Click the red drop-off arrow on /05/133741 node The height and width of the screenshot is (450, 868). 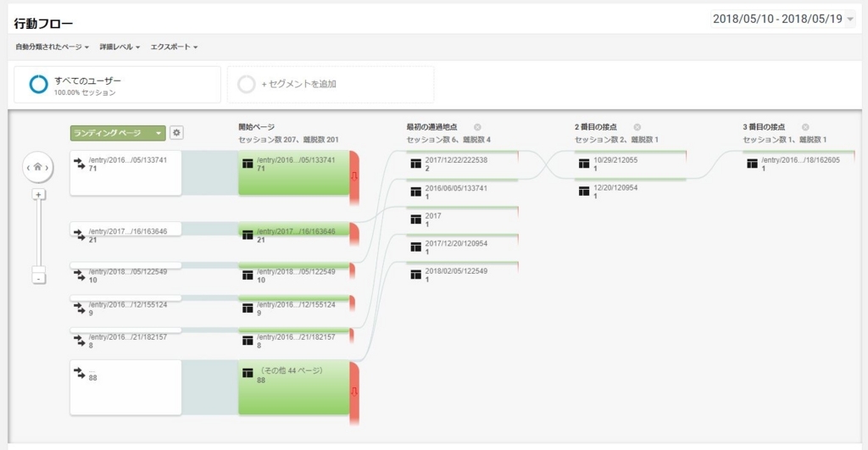click(354, 176)
